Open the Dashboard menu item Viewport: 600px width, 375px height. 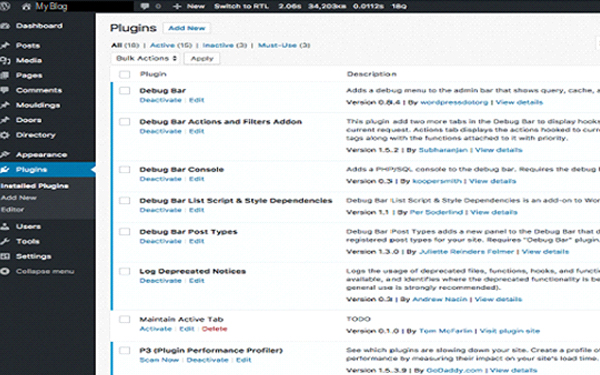pos(39,26)
